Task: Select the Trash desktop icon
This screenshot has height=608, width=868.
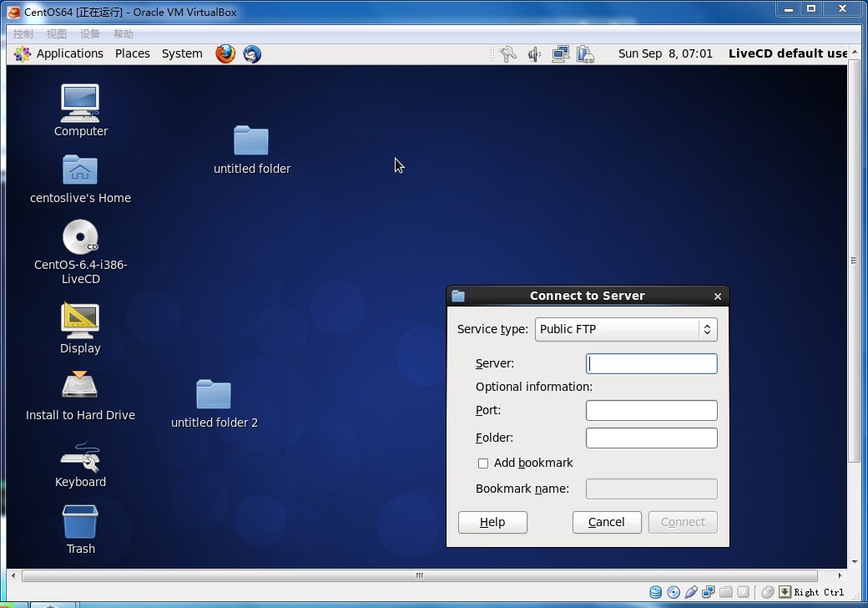Action: (x=80, y=521)
